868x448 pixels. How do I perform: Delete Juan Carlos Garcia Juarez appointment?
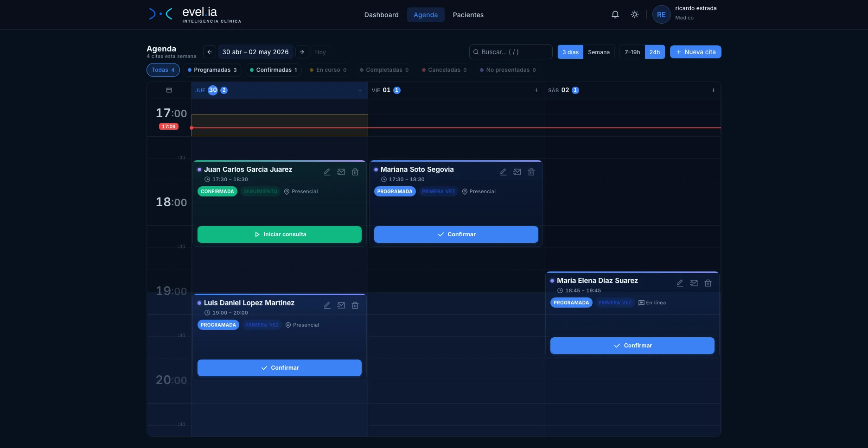coord(355,172)
